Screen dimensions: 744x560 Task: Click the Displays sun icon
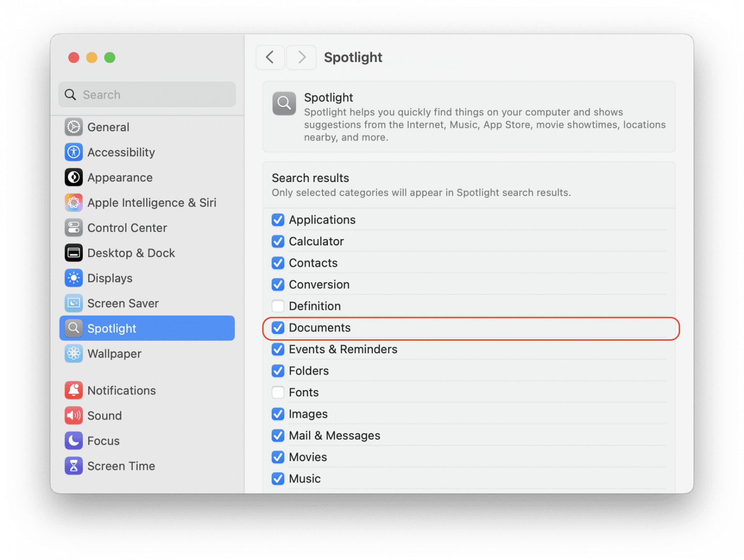point(74,278)
